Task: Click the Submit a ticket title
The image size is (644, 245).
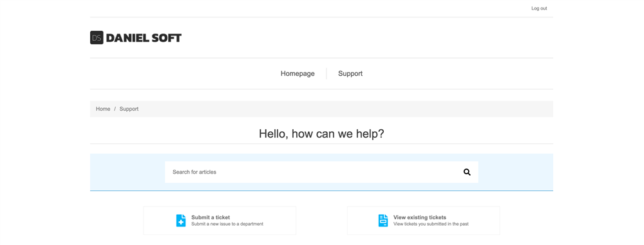Action: click(x=211, y=217)
